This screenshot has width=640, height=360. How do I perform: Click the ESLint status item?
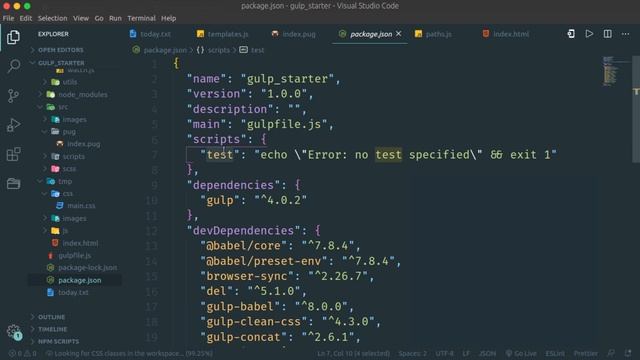click(555, 353)
